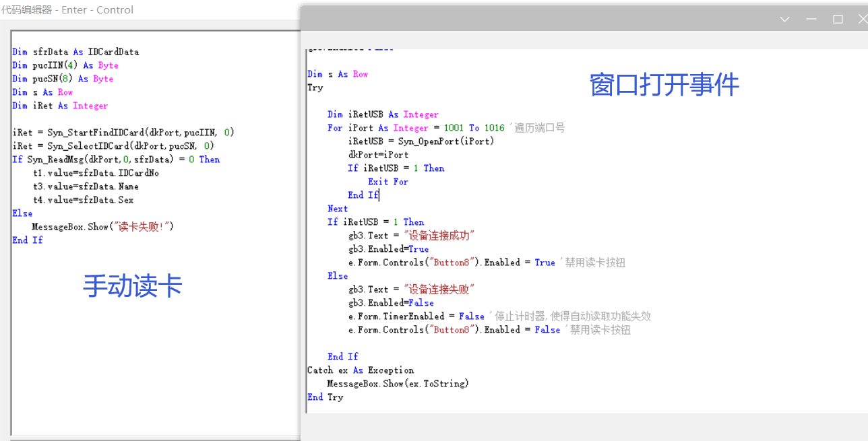Place cursor on If Syn_ReadMsg line
The width and height of the screenshot is (868, 441).
tap(116, 160)
